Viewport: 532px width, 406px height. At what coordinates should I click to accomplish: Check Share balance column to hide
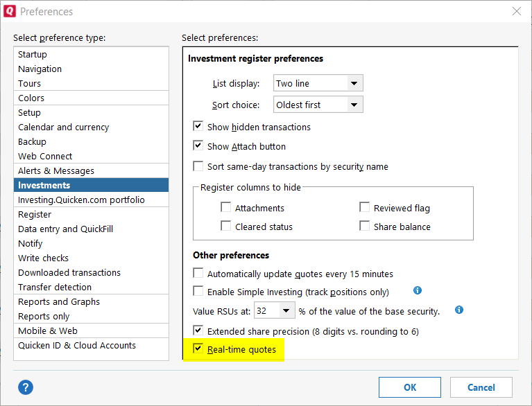pyautogui.click(x=364, y=226)
